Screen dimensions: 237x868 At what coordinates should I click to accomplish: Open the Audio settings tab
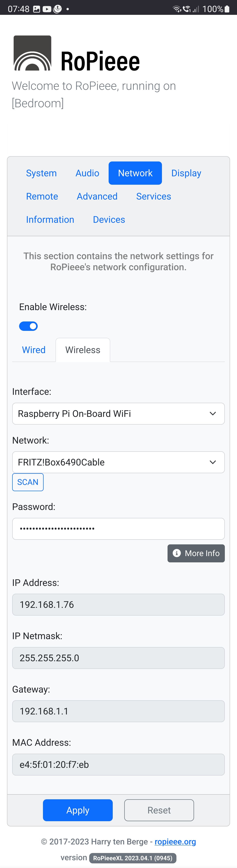(87, 173)
